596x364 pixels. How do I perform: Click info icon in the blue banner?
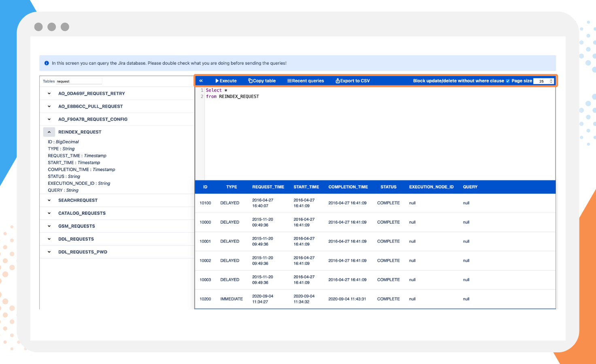tap(47, 63)
